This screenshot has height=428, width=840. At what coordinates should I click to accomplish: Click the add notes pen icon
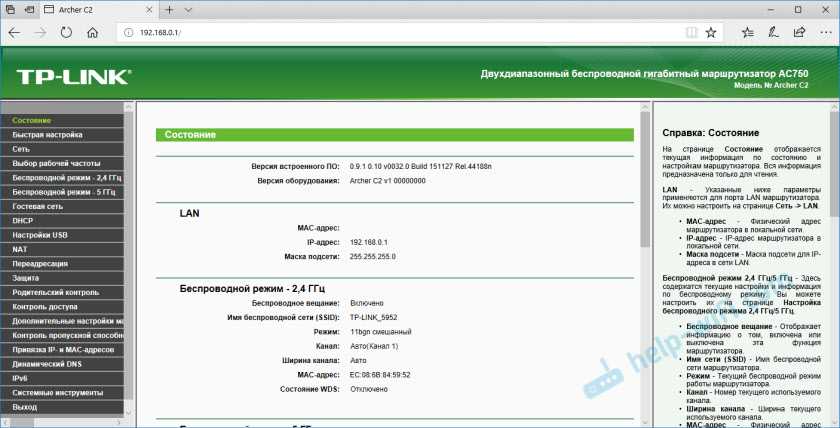774,33
